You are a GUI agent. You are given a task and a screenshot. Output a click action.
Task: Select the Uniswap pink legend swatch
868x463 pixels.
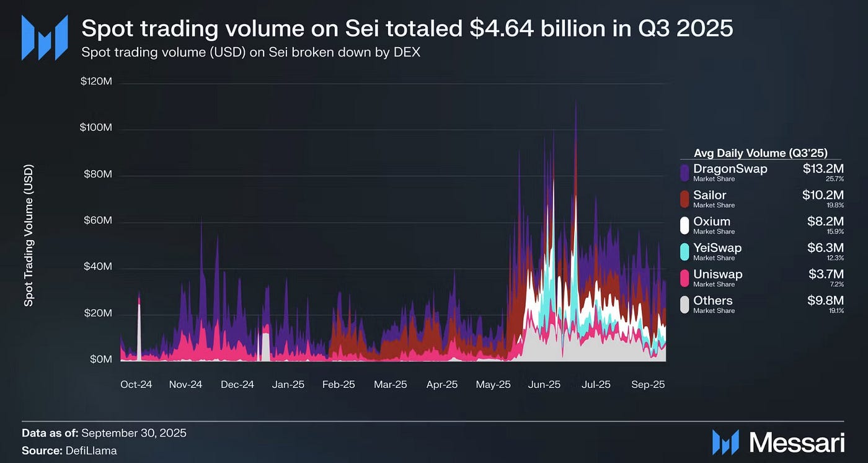point(684,277)
